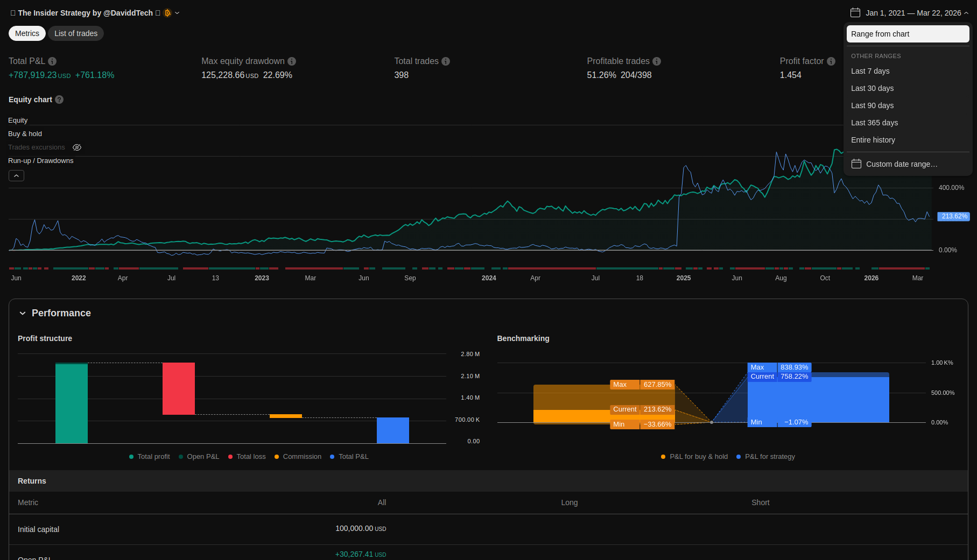Select Last 30 days range
This screenshot has height=560, width=977.
[872, 88]
